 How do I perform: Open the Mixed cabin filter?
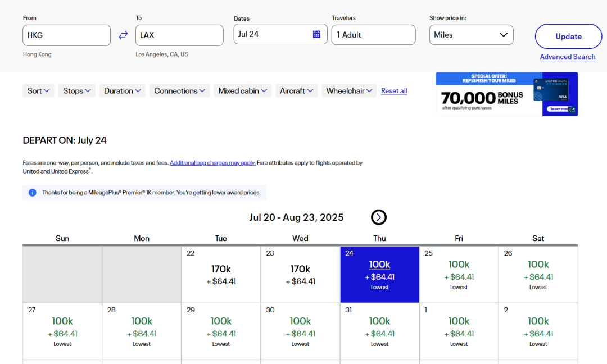point(242,91)
